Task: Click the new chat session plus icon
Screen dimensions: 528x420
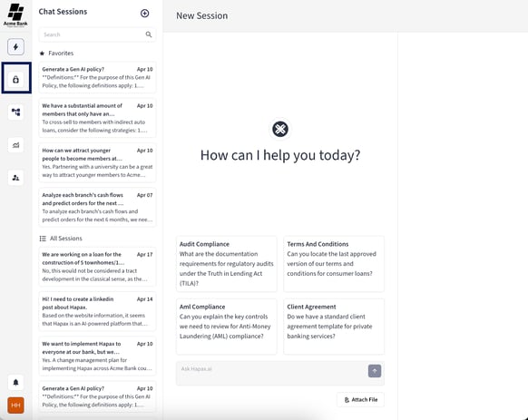Action: click(x=144, y=13)
